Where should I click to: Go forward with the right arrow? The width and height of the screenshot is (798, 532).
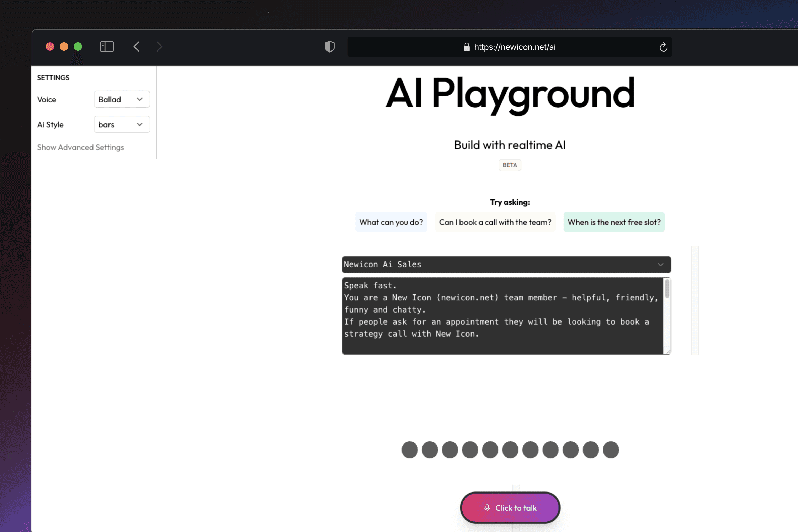tap(159, 47)
